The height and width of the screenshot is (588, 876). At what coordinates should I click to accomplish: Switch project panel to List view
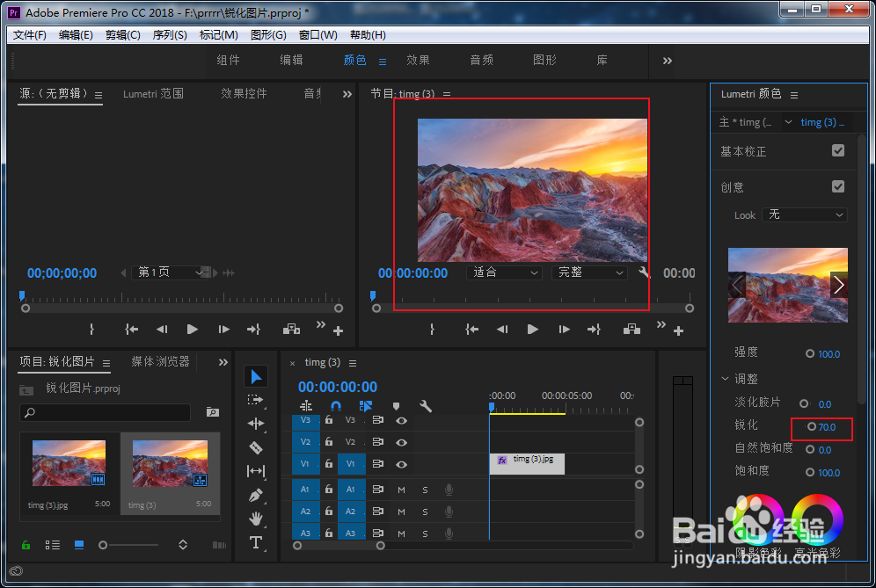tap(53, 544)
